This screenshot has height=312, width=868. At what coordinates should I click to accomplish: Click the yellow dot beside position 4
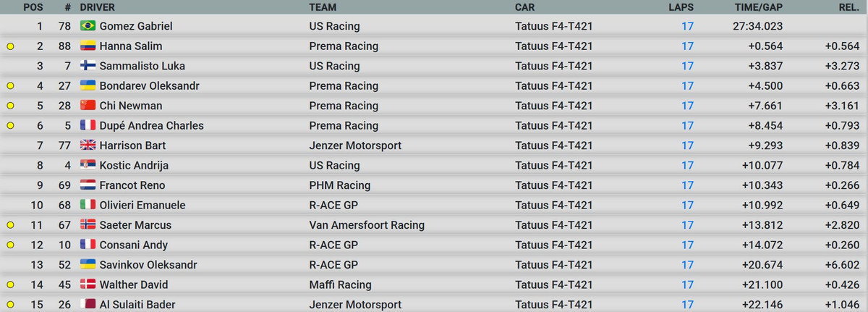pyautogui.click(x=10, y=86)
